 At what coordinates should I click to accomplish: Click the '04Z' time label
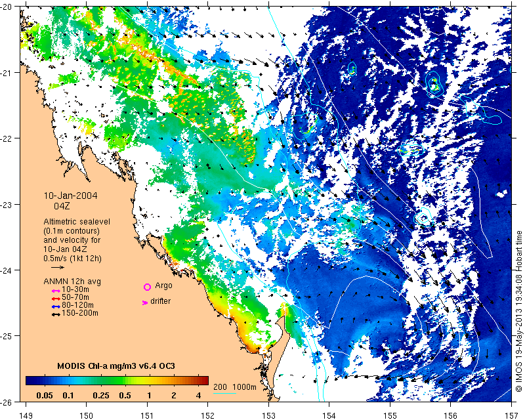[62, 206]
